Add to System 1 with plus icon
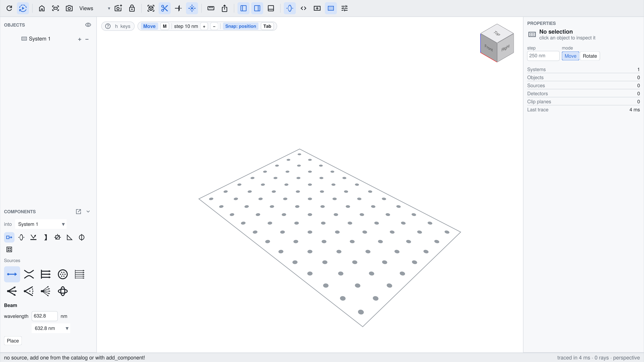 tap(79, 39)
